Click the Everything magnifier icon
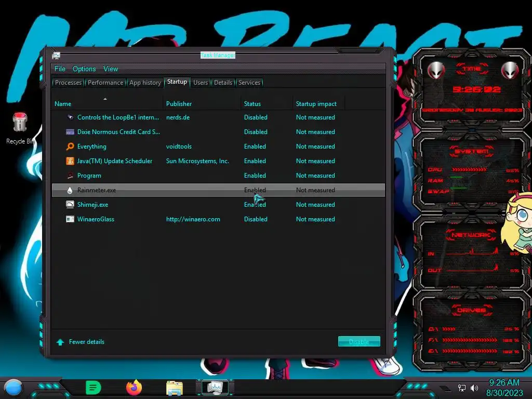 click(x=70, y=147)
